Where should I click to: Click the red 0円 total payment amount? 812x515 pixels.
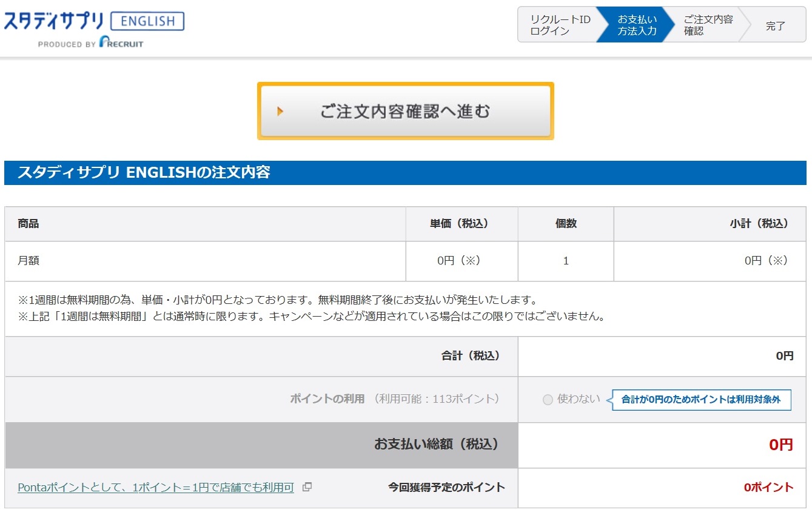781,445
